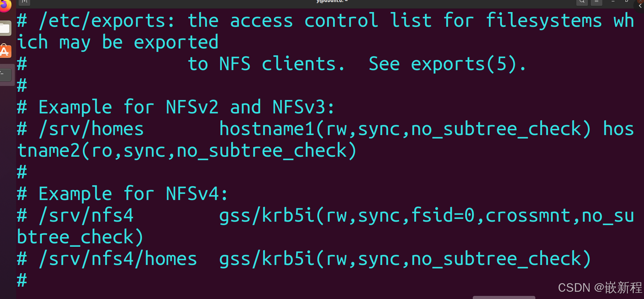Click the horizontal scrollbar at the bottom
Viewport: 644px width, 299px height.
(504, 297)
